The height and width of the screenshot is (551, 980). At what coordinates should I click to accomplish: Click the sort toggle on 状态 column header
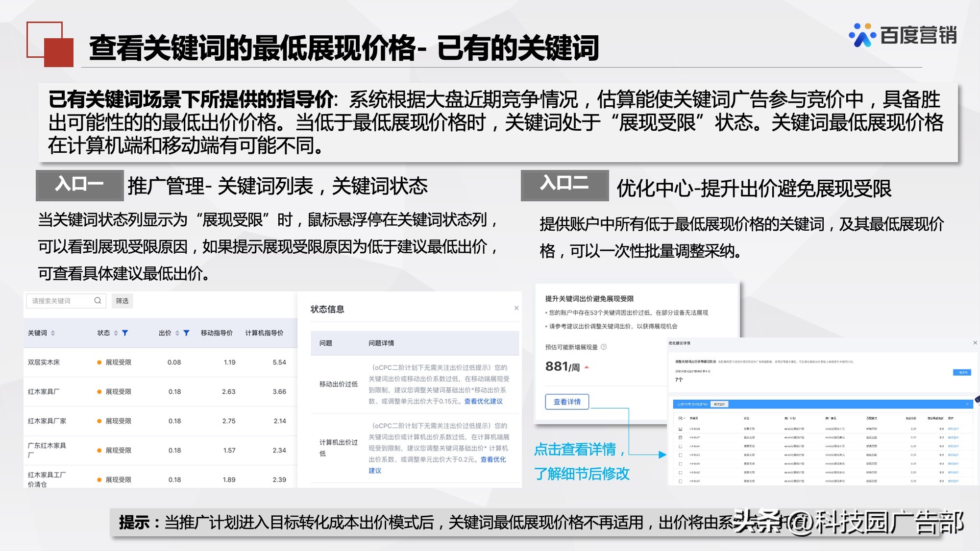115,333
